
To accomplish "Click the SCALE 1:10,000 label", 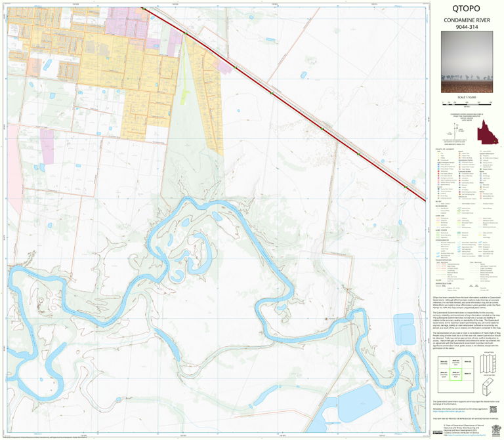I will [467, 97].
